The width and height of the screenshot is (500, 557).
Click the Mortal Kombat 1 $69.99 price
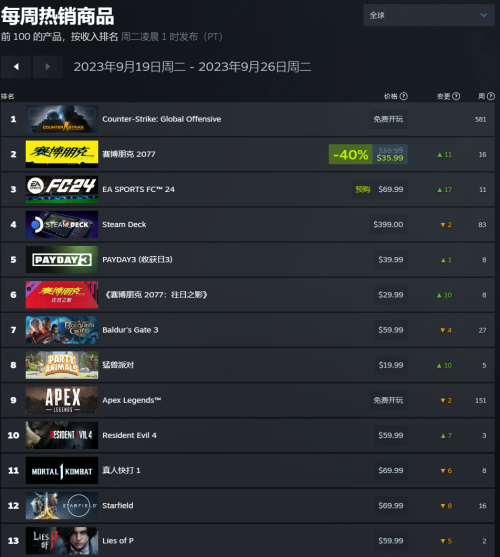(x=391, y=470)
